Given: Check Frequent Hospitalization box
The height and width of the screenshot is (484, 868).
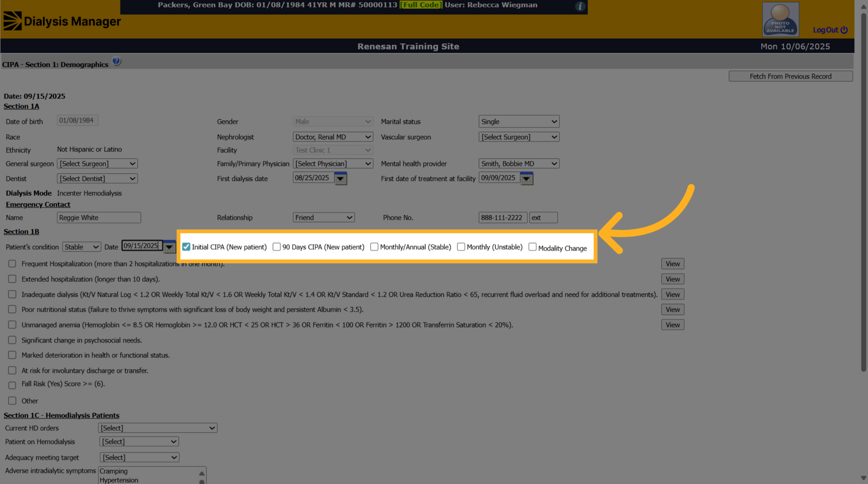Looking at the screenshot, I should [12, 264].
